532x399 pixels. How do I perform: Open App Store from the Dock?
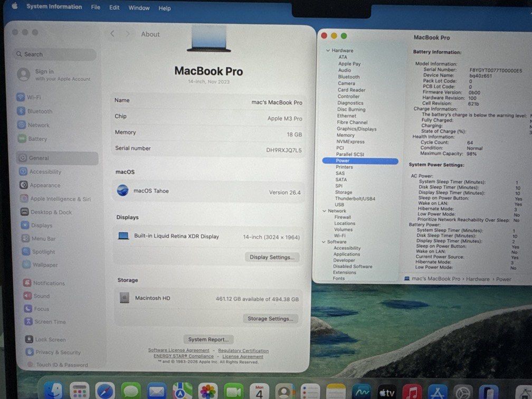438,393
